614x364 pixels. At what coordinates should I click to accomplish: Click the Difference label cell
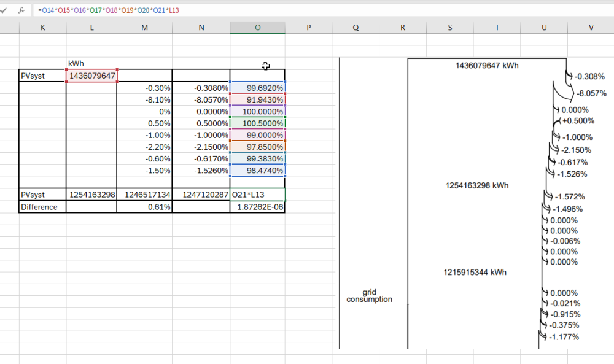point(42,207)
